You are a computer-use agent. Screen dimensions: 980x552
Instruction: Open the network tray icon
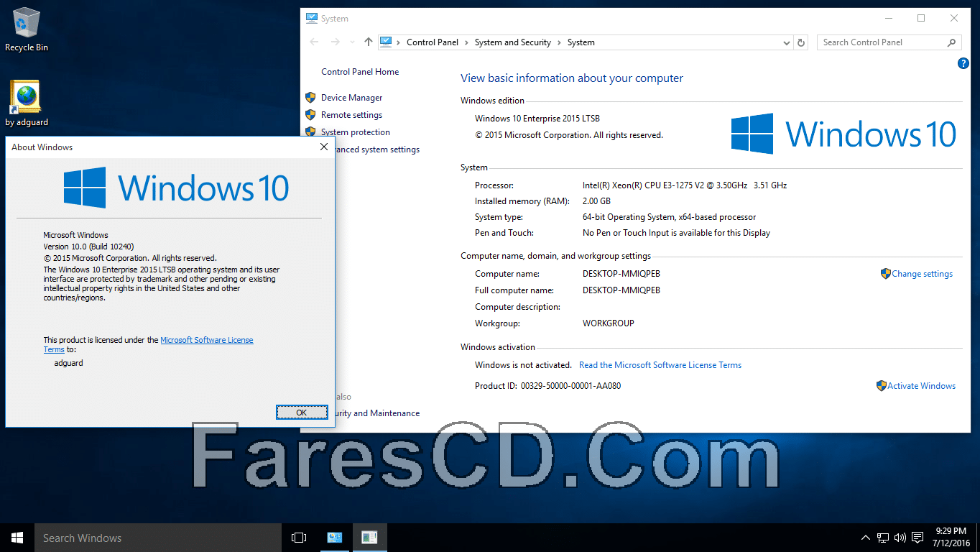coord(883,538)
